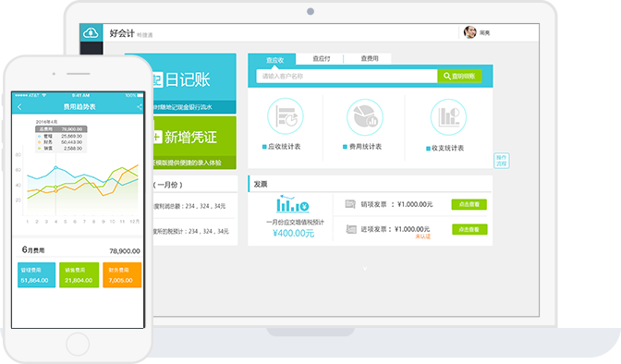Screen dimensions: 621x364
Task: Click the green 查明细账 search button
Action: point(459,76)
